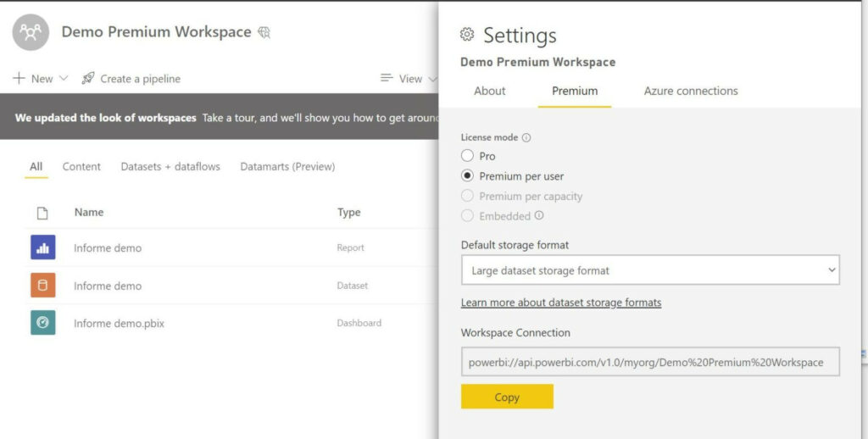Click the plus icon next to New
The image size is (868, 439).
point(19,78)
